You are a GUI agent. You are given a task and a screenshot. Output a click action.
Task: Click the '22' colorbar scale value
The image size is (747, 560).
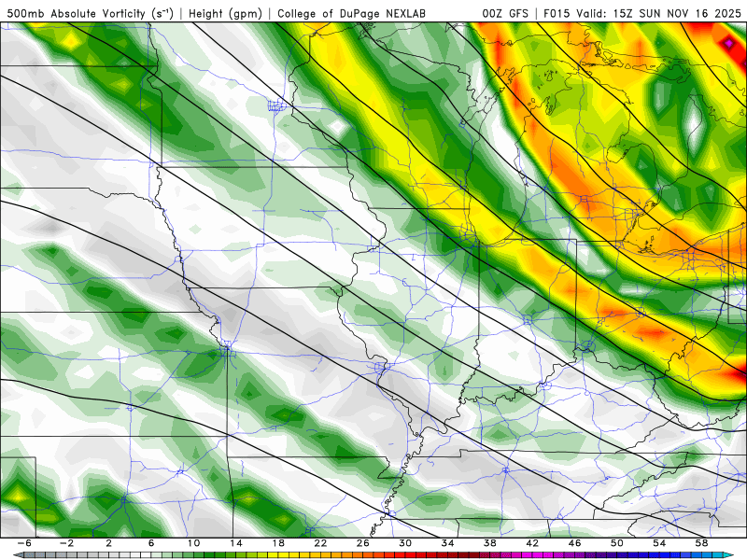[320, 543]
